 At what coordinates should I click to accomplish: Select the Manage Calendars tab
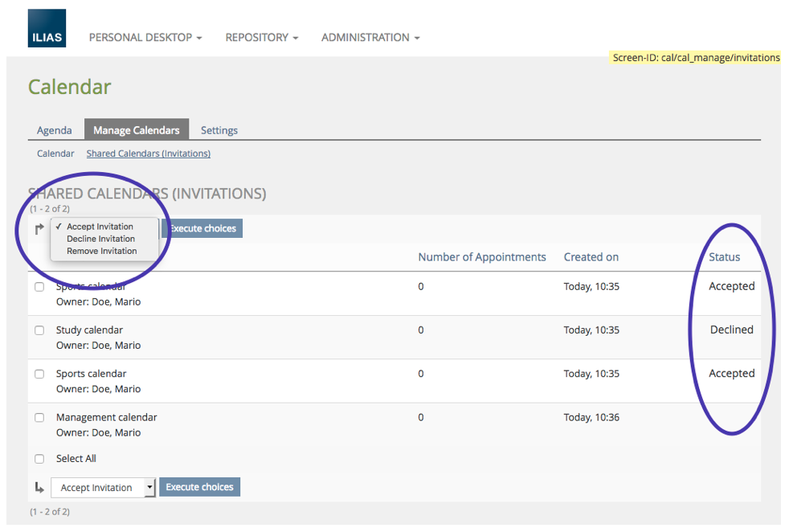(x=137, y=130)
